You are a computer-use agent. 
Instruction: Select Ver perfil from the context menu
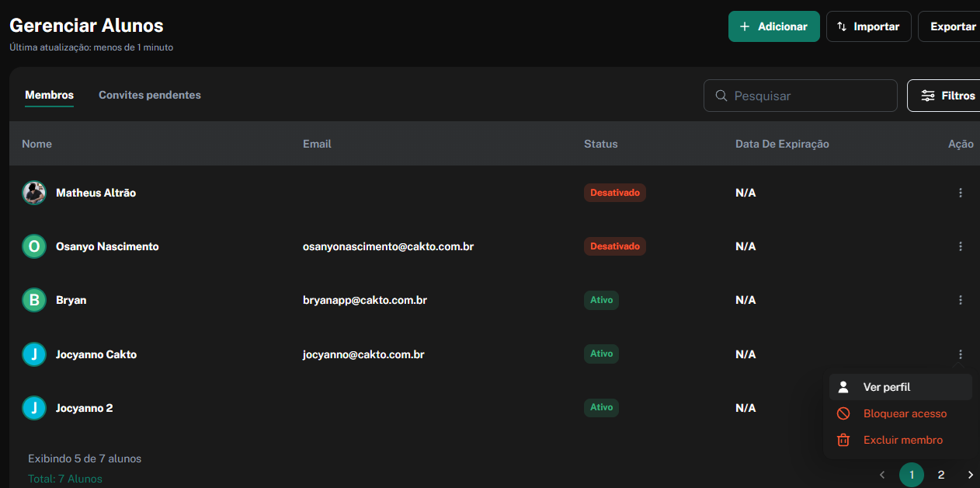point(901,387)
